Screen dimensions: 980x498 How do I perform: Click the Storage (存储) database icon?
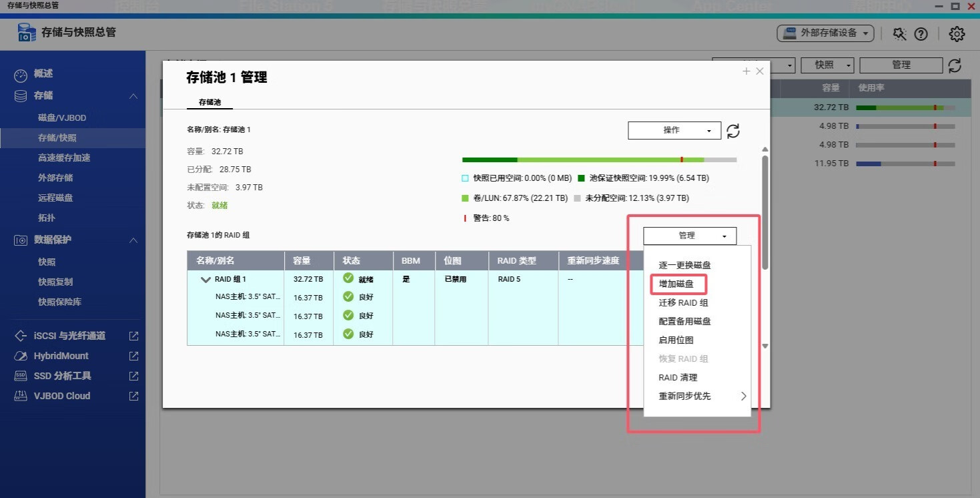pyautogui.click(x=21, y=96)
